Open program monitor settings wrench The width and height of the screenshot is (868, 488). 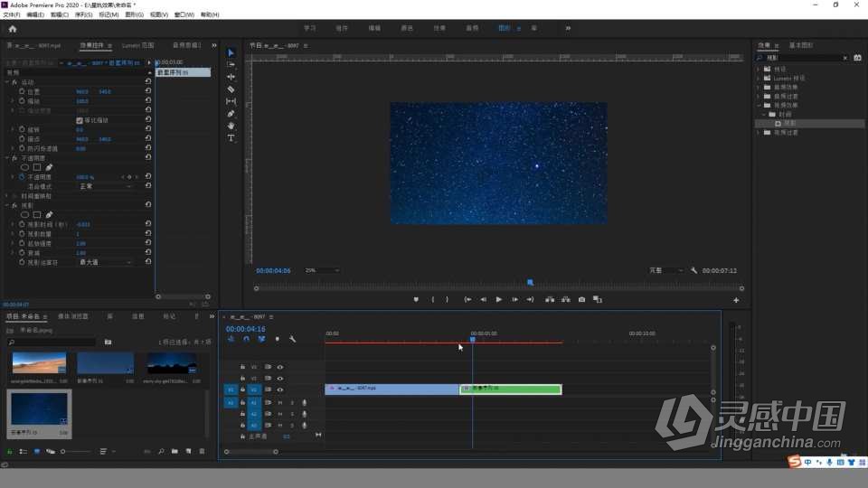coord(693,270)
